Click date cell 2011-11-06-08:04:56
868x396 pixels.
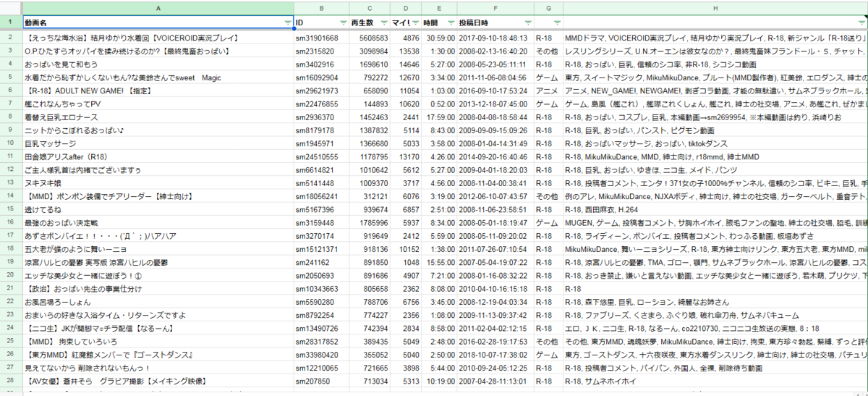pyautogui.click(x=495, y=77)
